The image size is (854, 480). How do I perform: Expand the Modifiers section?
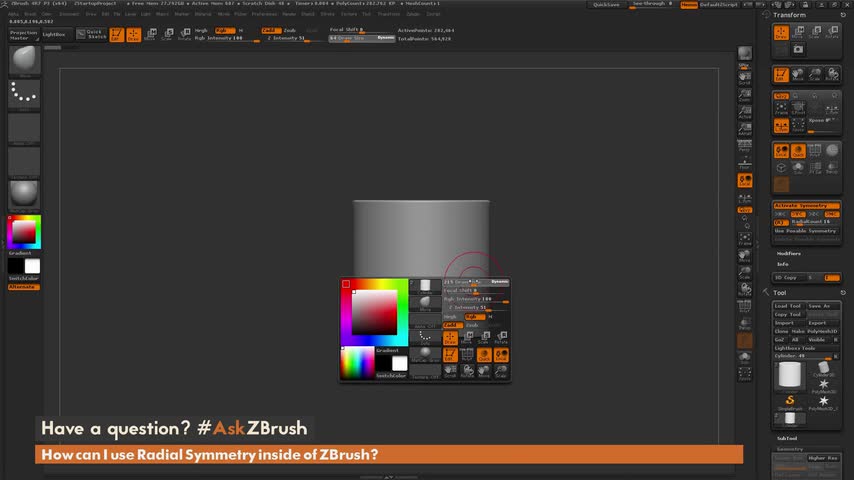[x=789, y=254]
